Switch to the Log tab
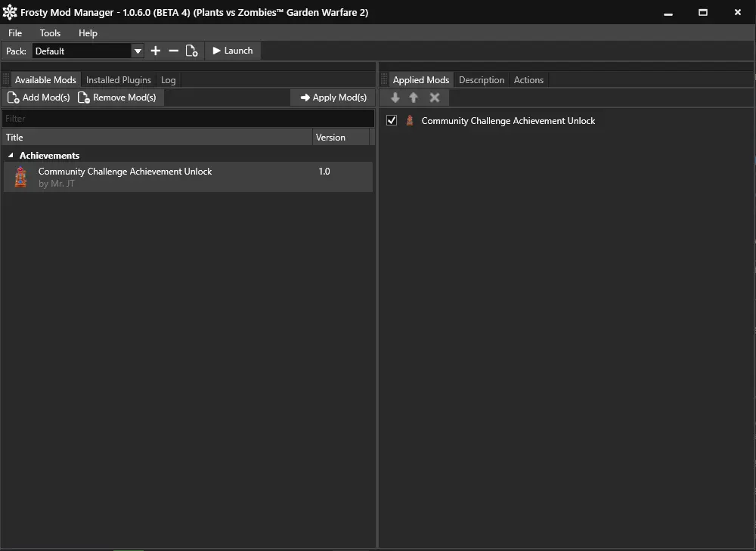756x551 pixels. [x=169, y=80]
